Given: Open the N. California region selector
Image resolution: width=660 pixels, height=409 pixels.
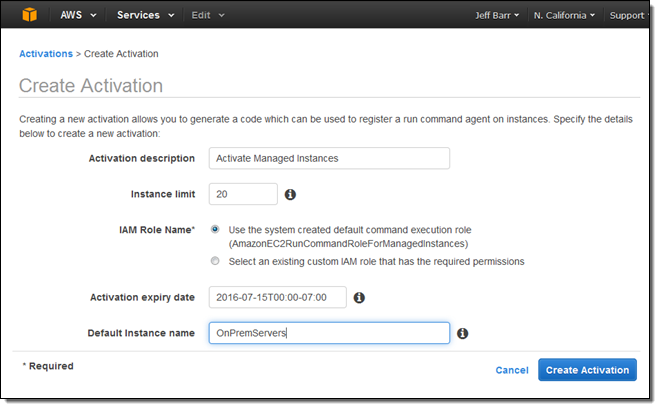Looking at the screenshot, I should tap(564, 16).
